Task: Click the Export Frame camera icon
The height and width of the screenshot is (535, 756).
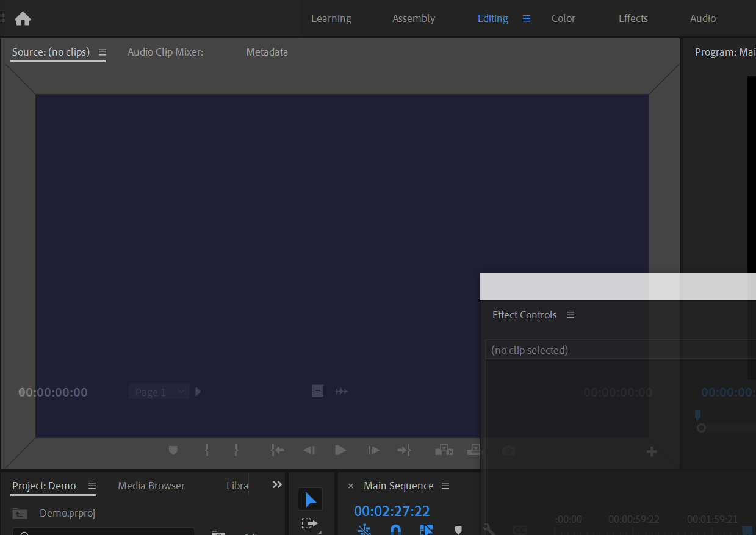Action: [508, 450]
